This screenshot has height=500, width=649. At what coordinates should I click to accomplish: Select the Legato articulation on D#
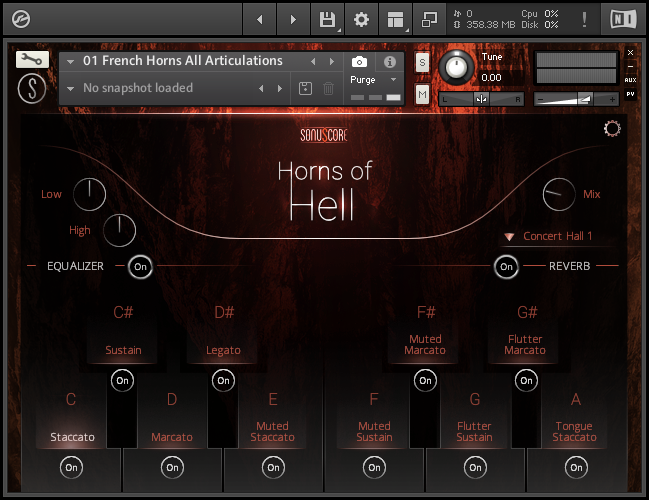(223, 350)
